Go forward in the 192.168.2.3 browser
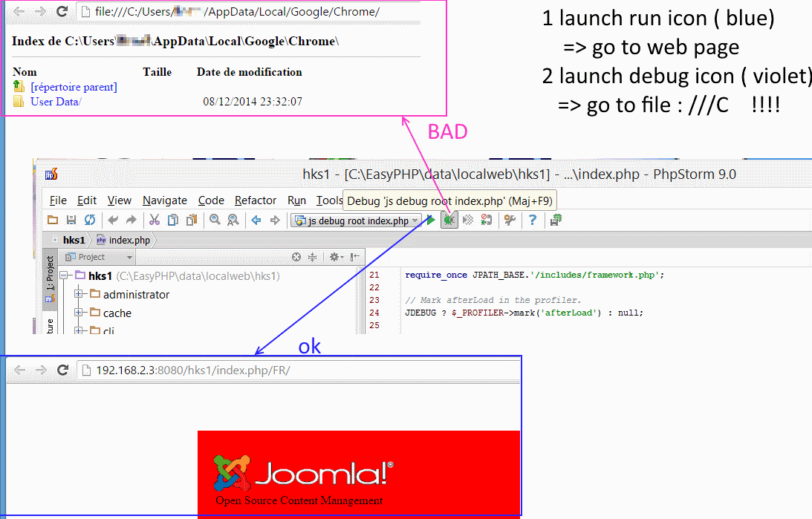Viewport: 812px width, 519px height. point(41,370)
